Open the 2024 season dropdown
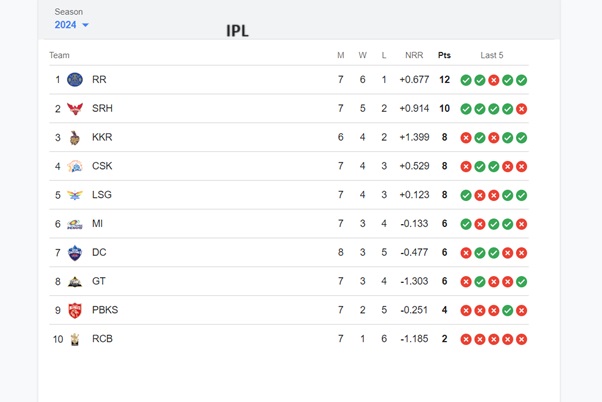The height and width of the screenshot is (402, 602). pos(71,25)
